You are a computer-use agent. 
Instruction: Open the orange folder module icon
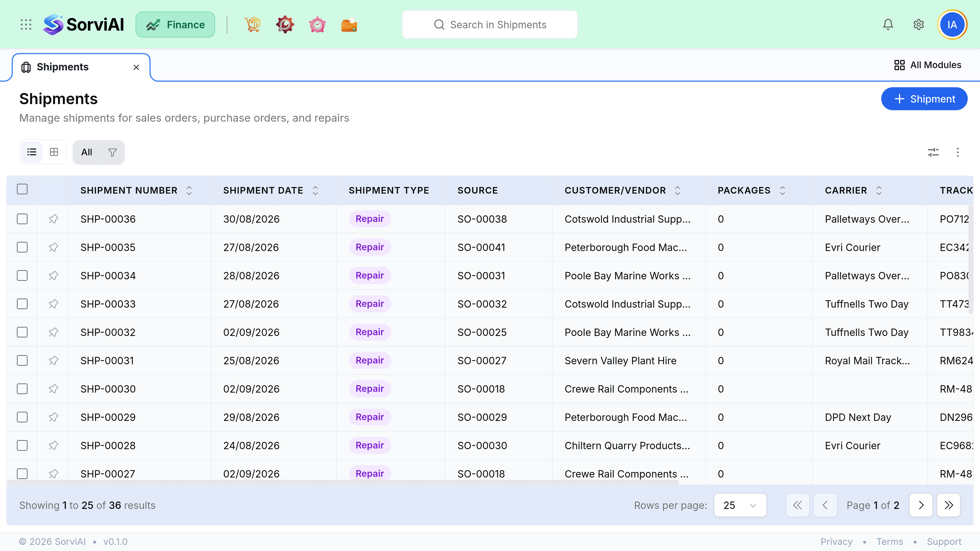click(x=349, y=25)
